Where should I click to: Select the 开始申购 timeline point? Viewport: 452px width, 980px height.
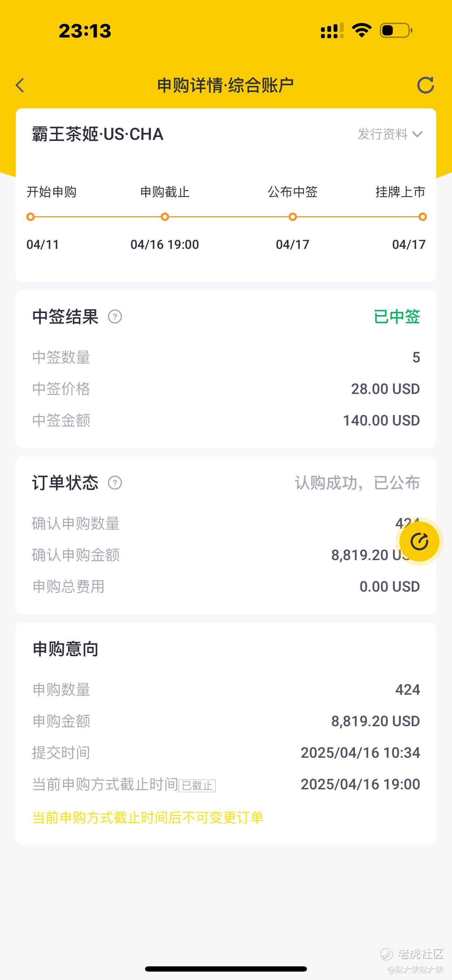point(30,217)
